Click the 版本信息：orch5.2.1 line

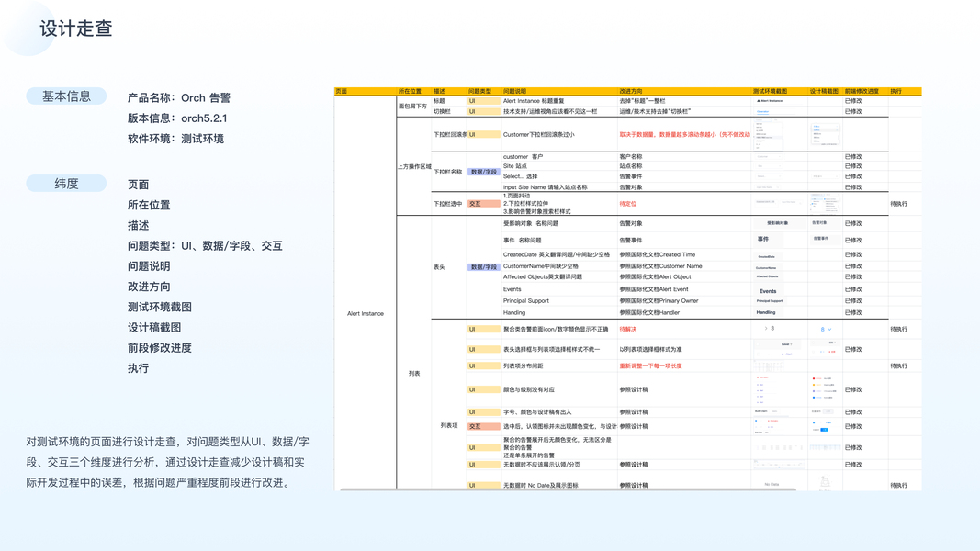pyautogui.click(x=177, y=118)
